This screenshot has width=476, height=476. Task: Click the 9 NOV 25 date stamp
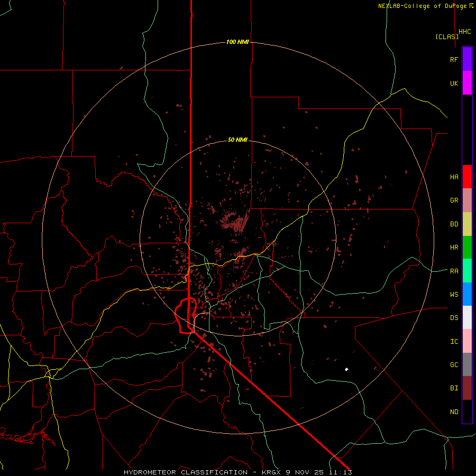[x=306, y=472]
